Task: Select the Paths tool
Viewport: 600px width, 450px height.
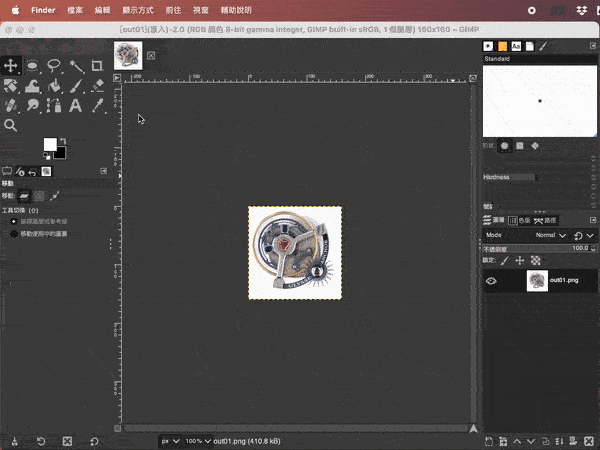Action: coord(54,105)
